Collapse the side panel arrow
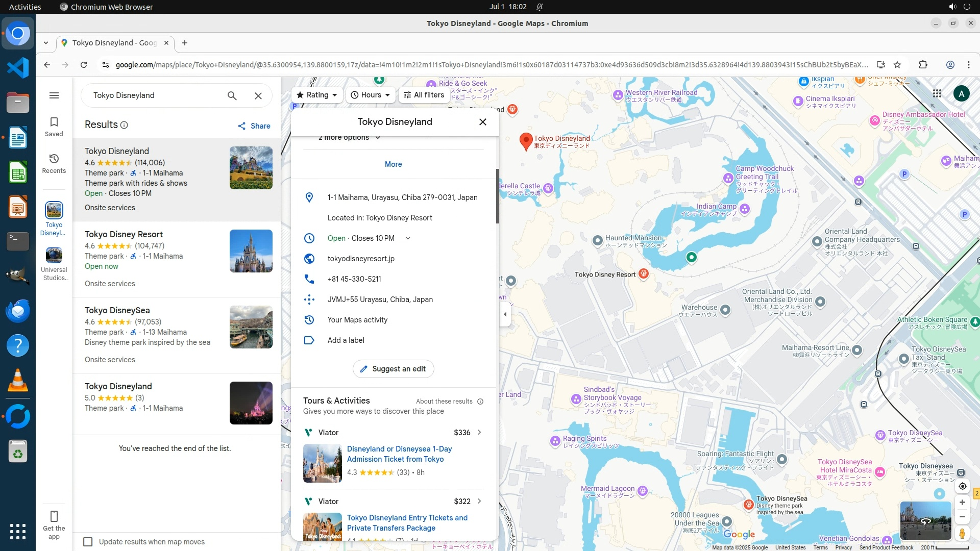 pyautogui.click(x=505, y=314)
